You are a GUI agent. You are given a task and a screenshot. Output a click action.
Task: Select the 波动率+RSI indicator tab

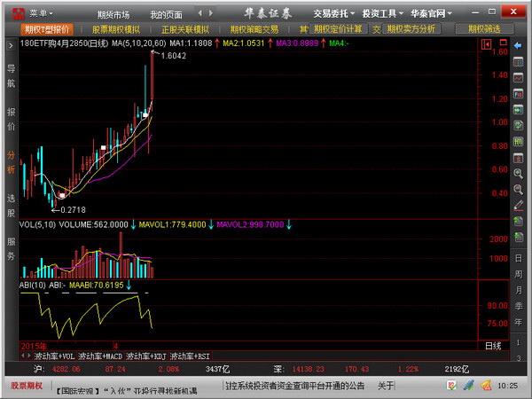click(190, 356)
